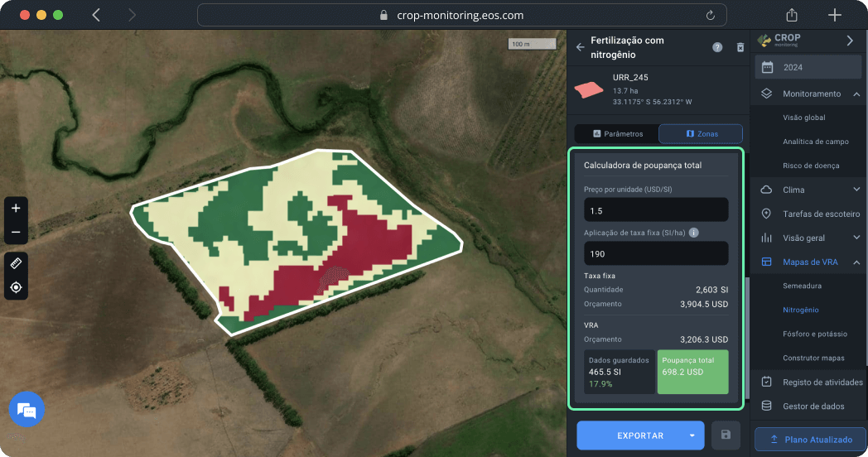Open the help question mark icon
The height and width of the screenshot is (457, 868).
point(717,47)
